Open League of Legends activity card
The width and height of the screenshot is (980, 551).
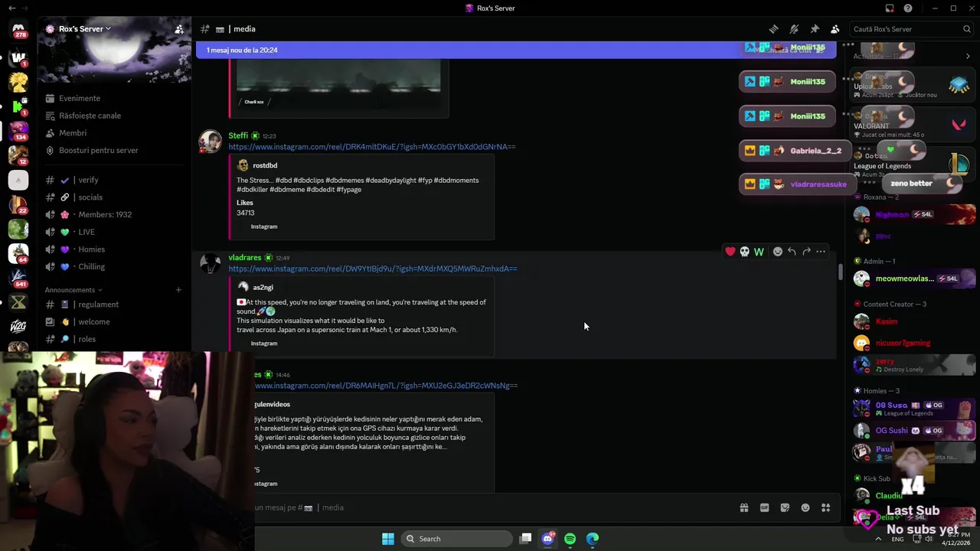(912, 165)
